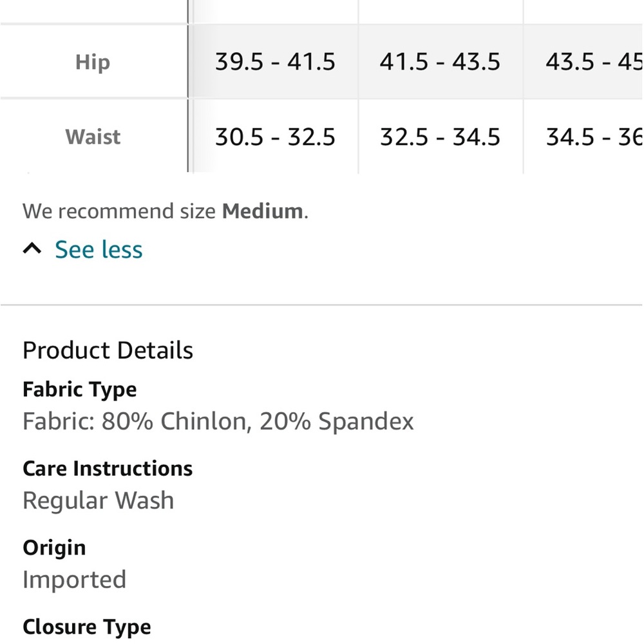The height and width of the screenshot is (644, 644).
Task: Click the We recommend size text
Action: 119,211
